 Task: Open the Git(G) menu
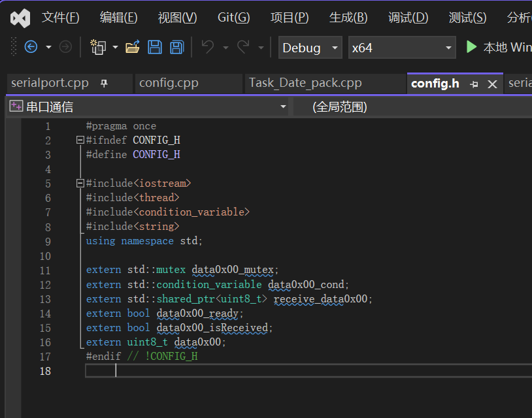pos(234,18)
